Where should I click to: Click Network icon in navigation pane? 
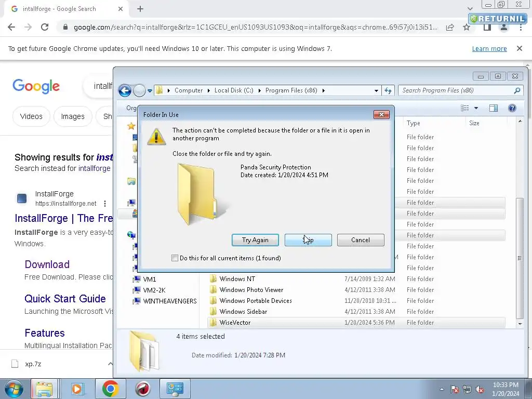click(131, 234)
